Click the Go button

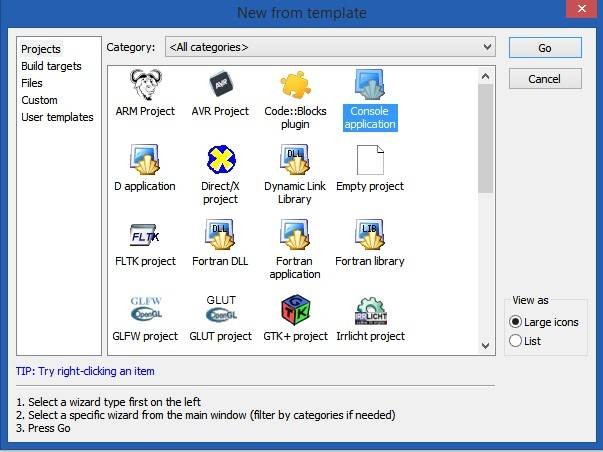click(545, 48)
